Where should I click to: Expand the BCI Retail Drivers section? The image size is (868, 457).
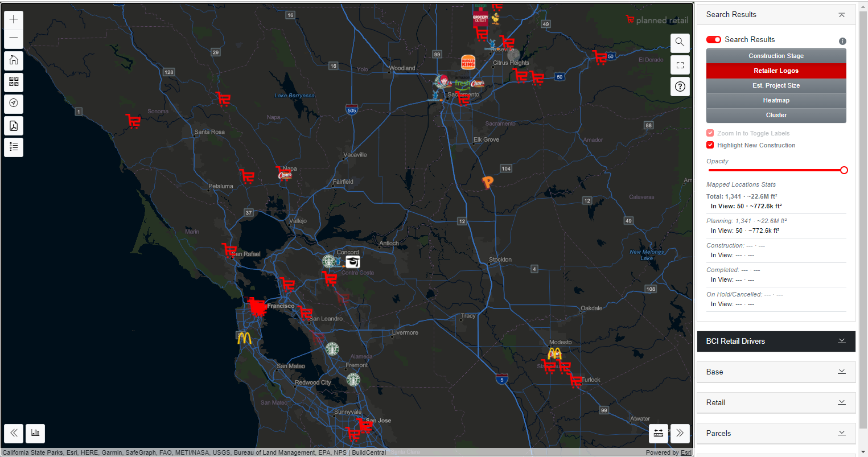[x=776, y=341]
